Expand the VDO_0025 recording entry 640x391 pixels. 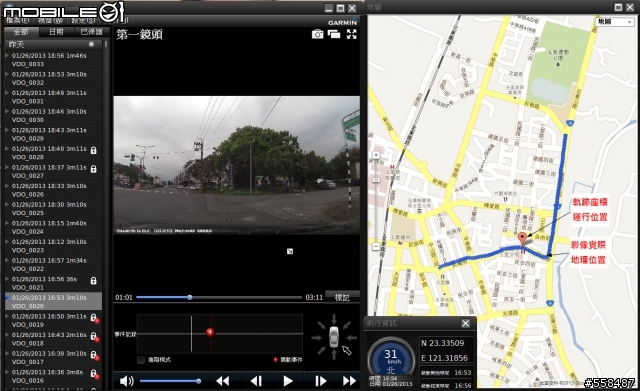pyautogui.click(x=7, y=204)
